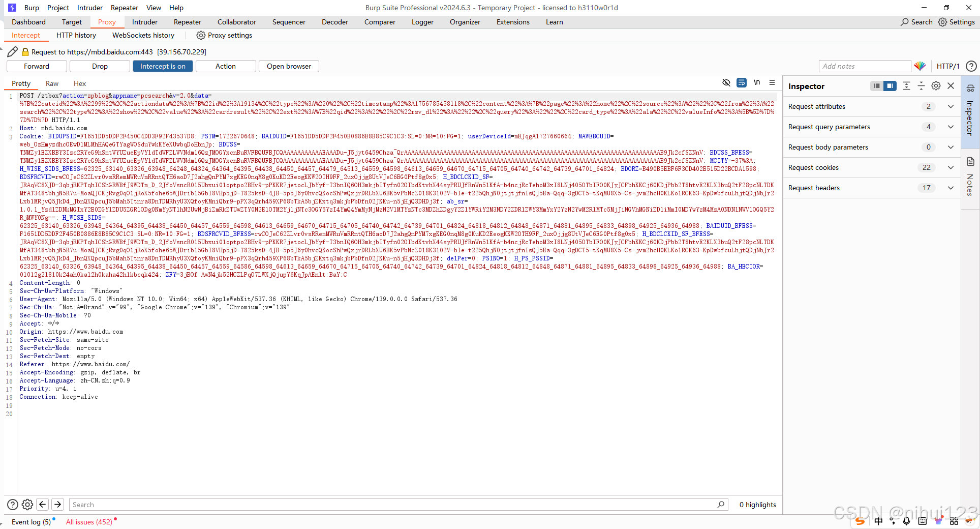980x529 pixels.
Task: Open top-right Search magnifier
Action: pos(916,22)
